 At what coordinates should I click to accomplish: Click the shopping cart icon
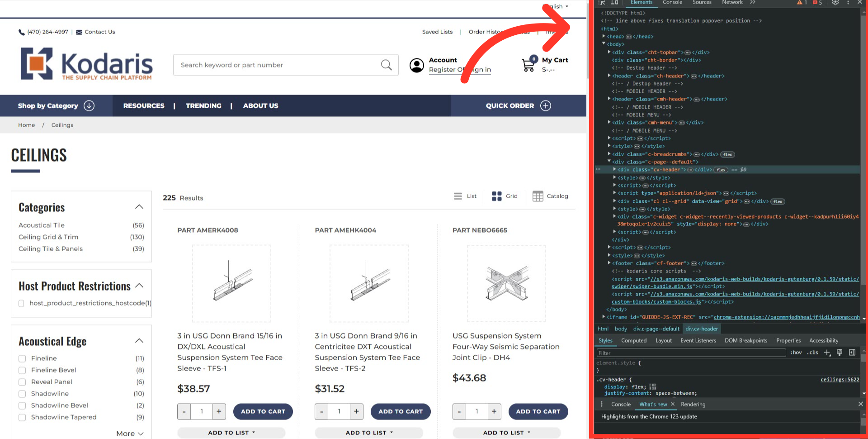point(528,65)
